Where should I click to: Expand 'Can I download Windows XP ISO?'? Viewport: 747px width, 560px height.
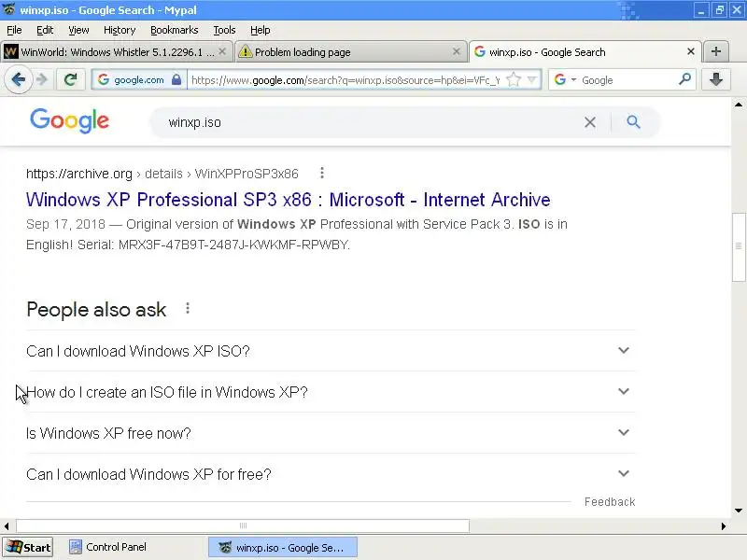[x=331, y=351]
